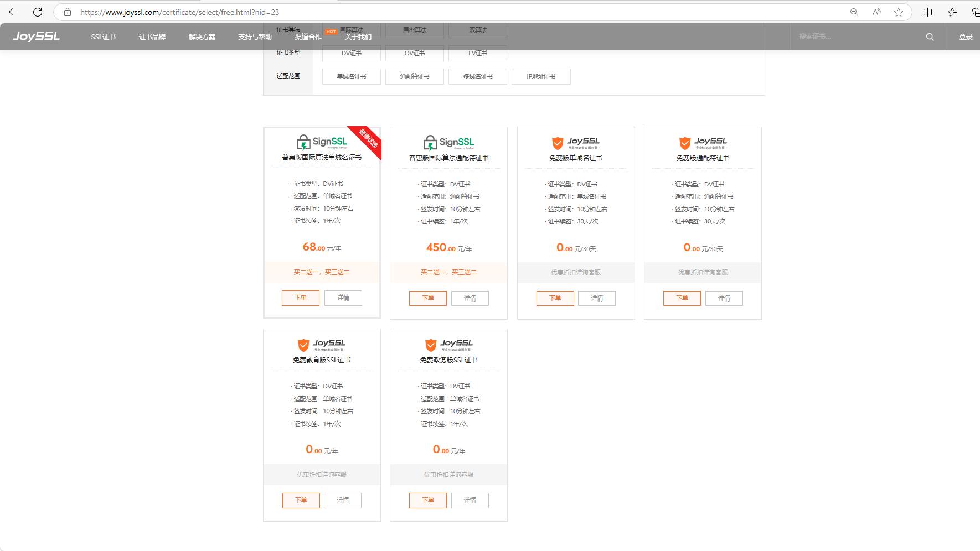The height and width of the screenshot is (551, 980).
Task: Filter by 通配符证书 scope
Action: (x=415, y=76)
